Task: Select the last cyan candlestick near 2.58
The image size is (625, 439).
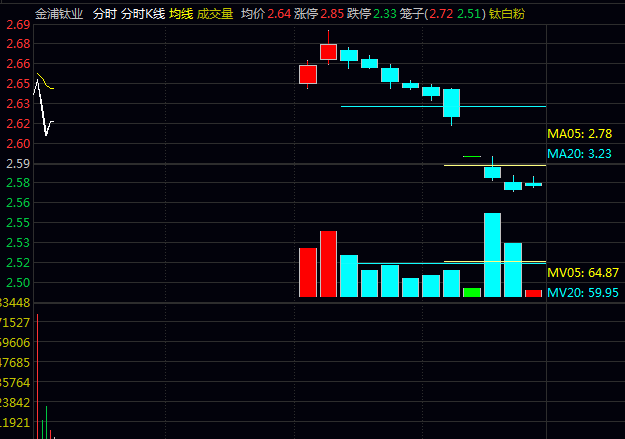Action: pos(533,184)
